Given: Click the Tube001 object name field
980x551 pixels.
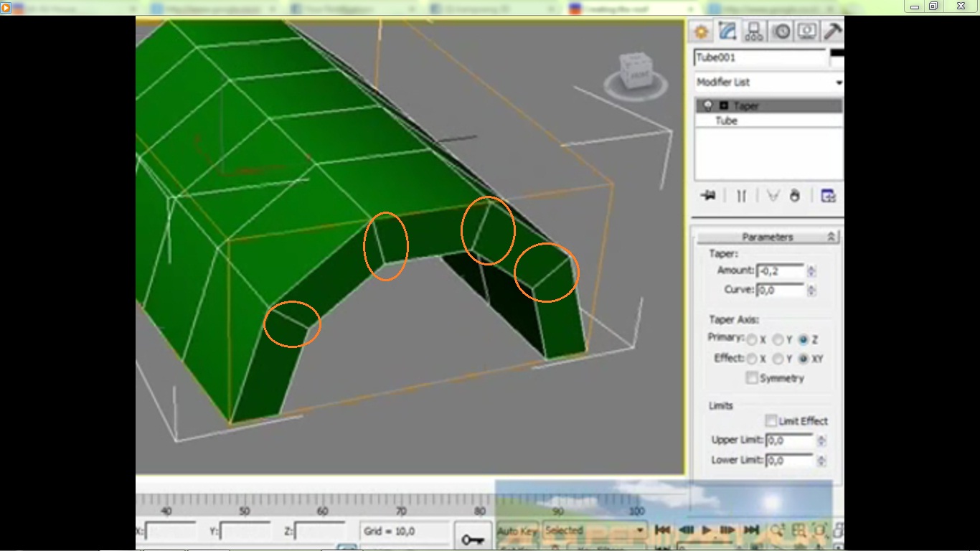Looking at the screenshot, I should [760, 57].
